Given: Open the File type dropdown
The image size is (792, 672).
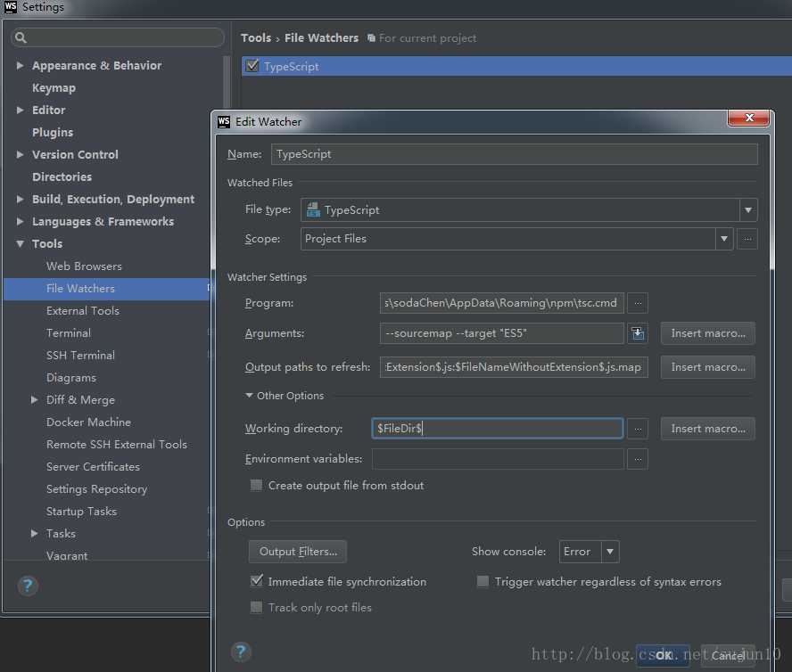Looking at the screenshot, I should coord(748,210).
